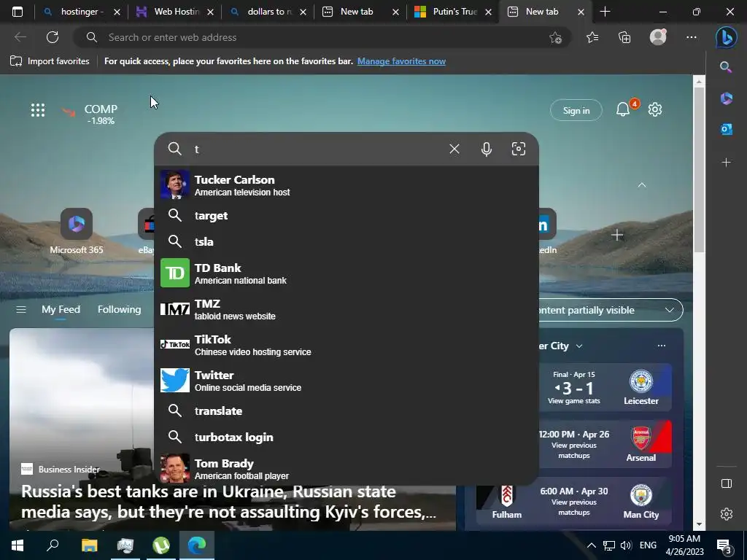Click the Bing chat sidebar button
747x560 pixels.
point(726,37)
